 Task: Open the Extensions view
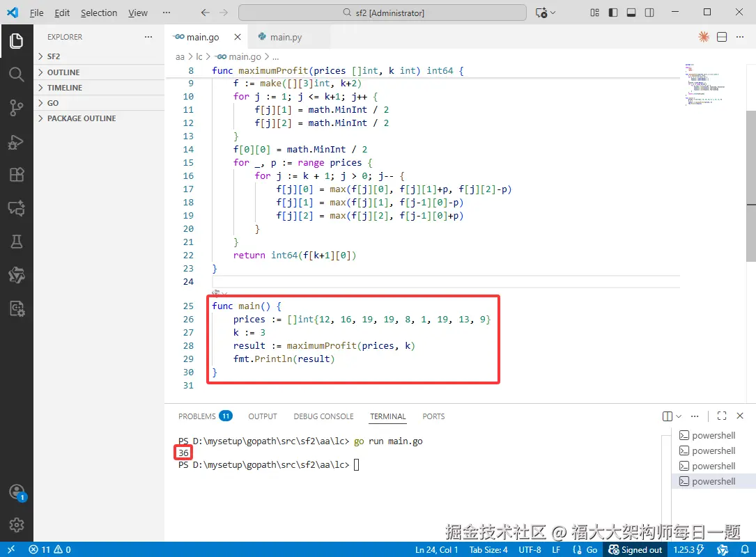point(17,175)
